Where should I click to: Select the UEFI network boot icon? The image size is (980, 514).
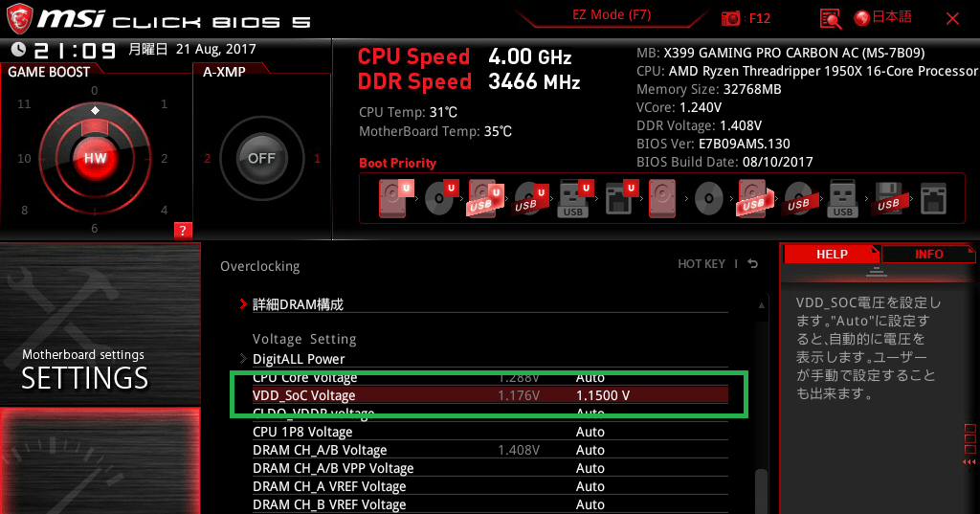620,197
